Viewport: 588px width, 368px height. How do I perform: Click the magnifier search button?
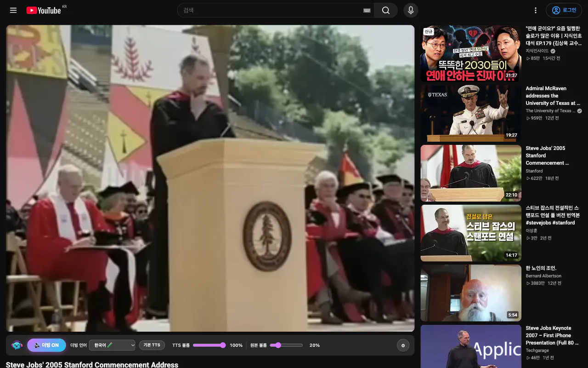(x=386, y=10)
